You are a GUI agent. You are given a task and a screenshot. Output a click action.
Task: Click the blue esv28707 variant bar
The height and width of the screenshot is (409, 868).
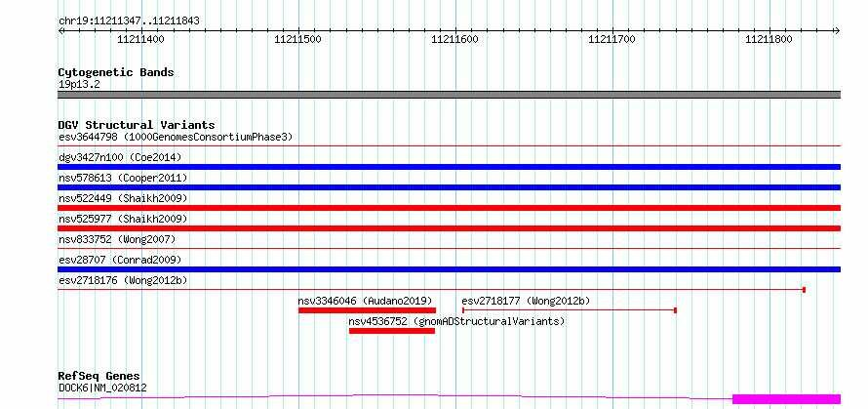(x=450, y=269)
